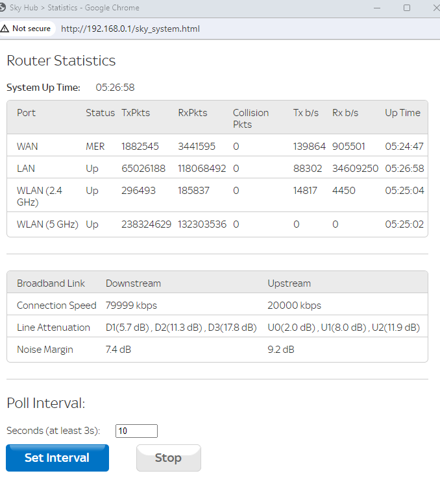Click the Upstream line attenuation values
440x504 pixels.
tap(343, 328)
